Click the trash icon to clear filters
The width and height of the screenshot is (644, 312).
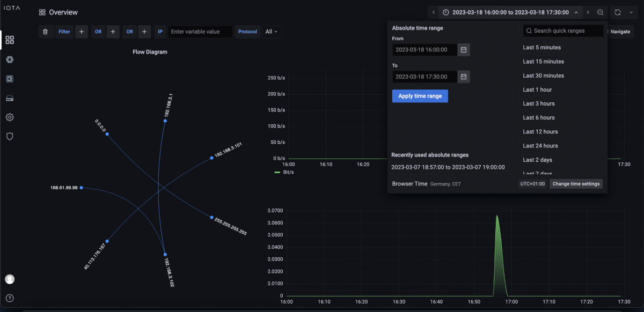[x=46, y=32]
